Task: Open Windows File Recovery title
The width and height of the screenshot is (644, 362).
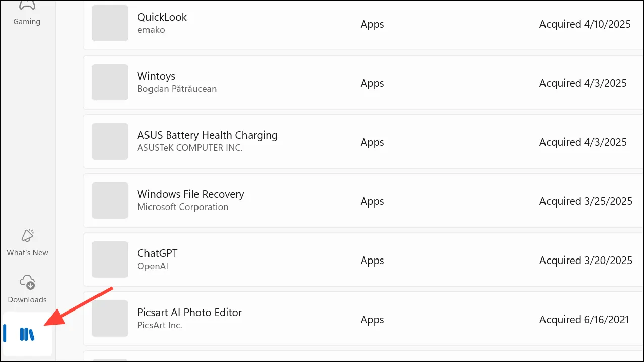Action: pos(191,194)
